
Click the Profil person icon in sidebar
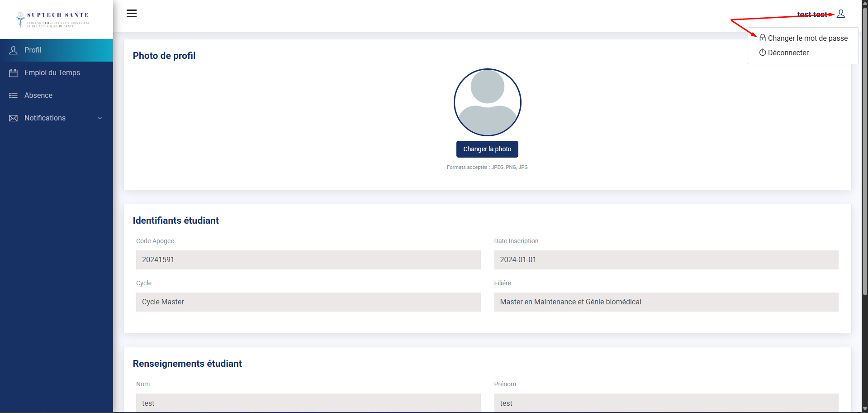tap(14, 50)
